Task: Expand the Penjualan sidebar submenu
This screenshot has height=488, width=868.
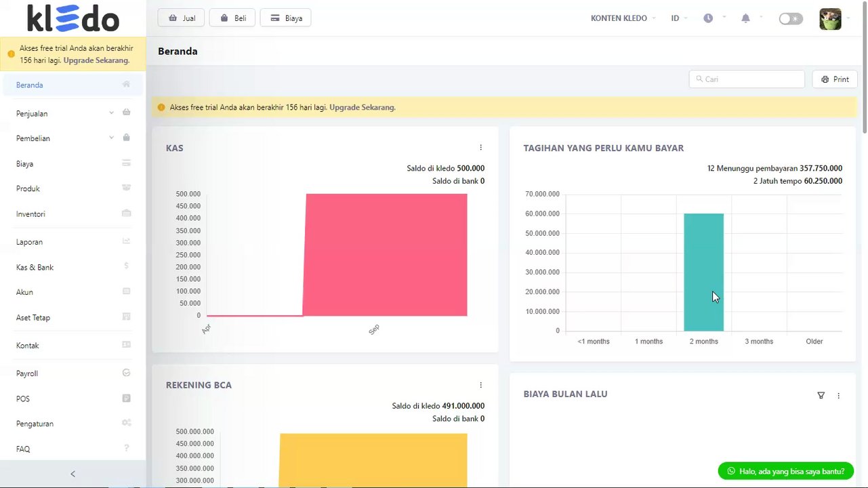Action: pyautogui.click(x=73, y=113)
